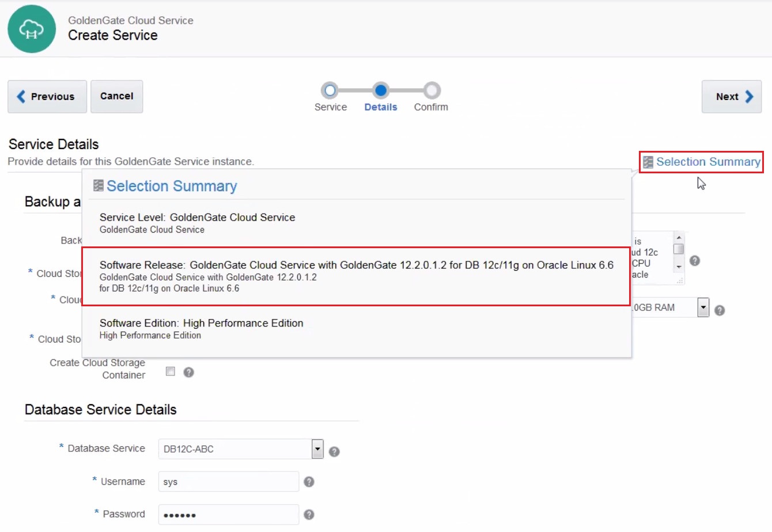Click help icon beside the description text box
This screenshot has height=532, width=772.
695,261
